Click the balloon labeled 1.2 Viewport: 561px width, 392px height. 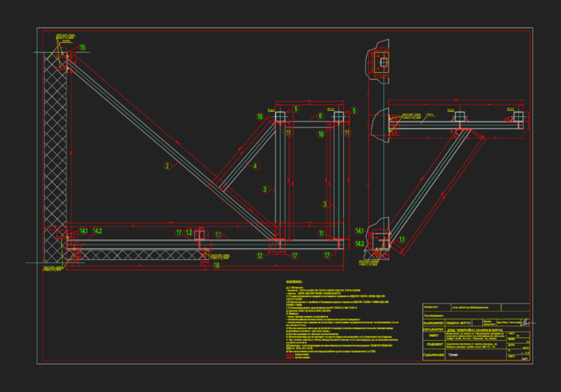189,233
